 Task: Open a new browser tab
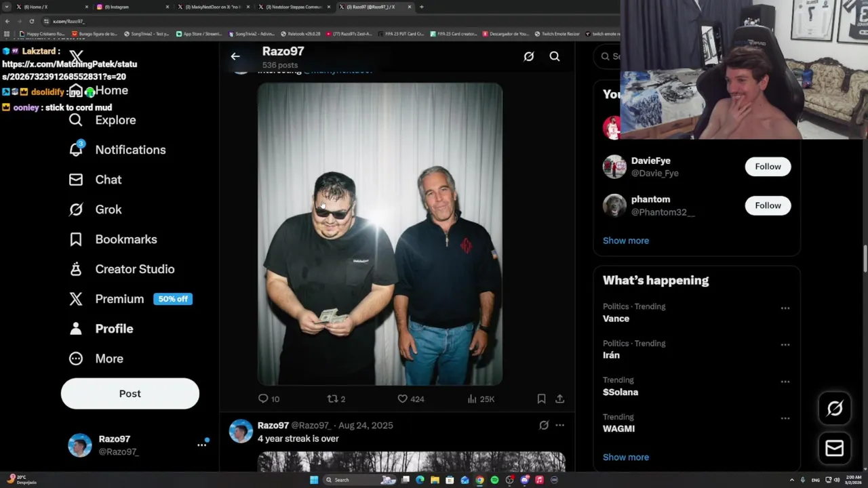421,7
